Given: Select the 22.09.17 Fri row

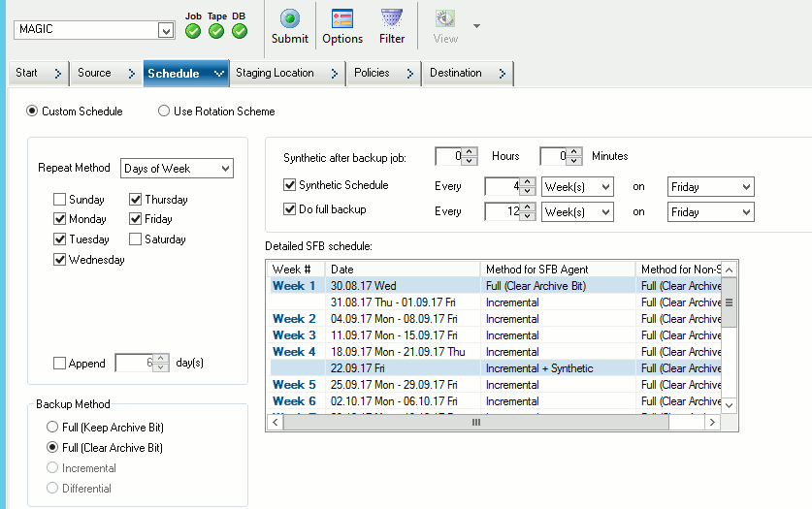Looking at the screenshot, I should [x=496, y=368].
